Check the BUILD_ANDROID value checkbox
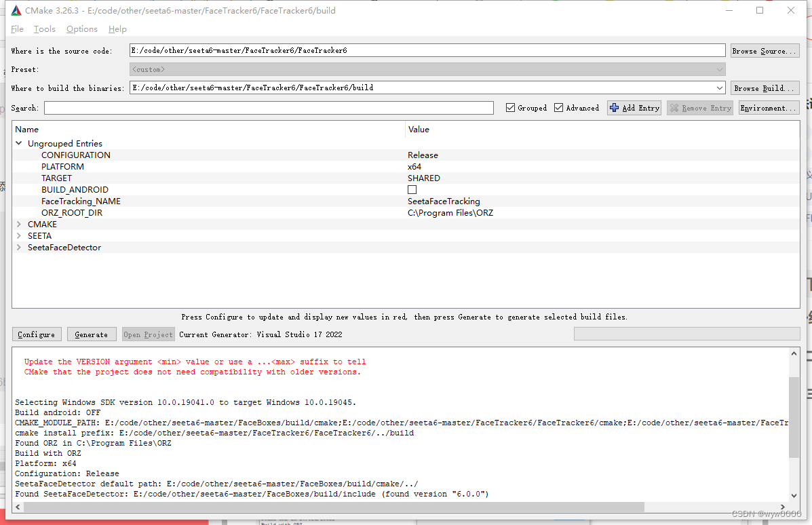812x525 pixels. tap(412, 189)
